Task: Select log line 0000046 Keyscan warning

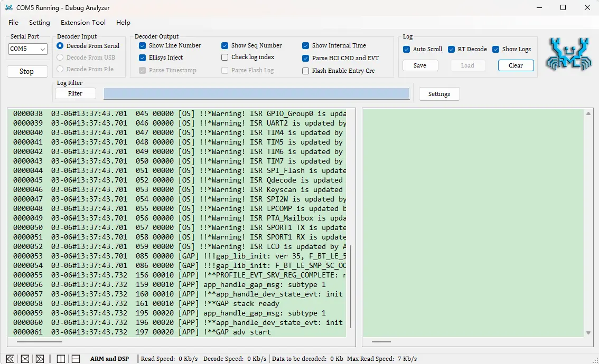Action: pos(179,189)
